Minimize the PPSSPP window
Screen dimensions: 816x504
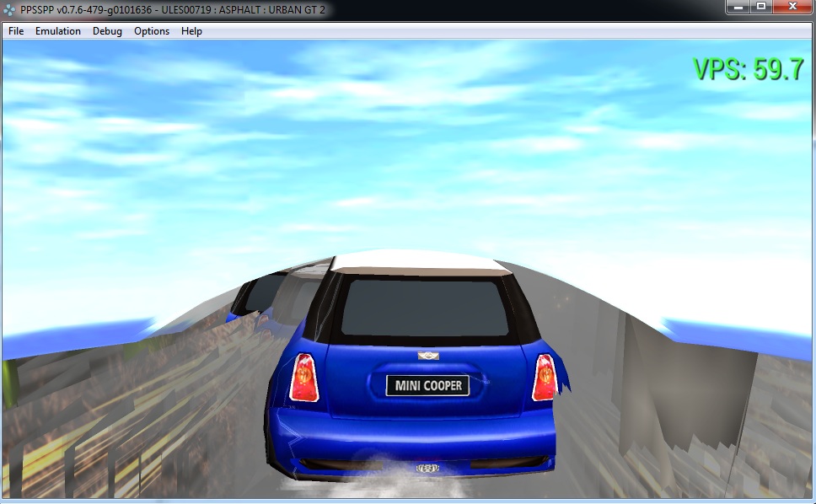click(738, 7)
